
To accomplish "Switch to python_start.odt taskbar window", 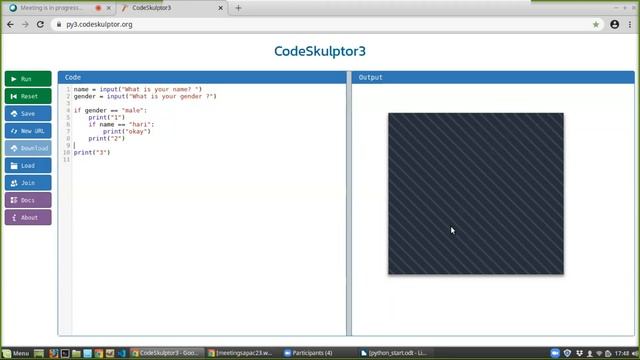I will click(x=394, y=353).
